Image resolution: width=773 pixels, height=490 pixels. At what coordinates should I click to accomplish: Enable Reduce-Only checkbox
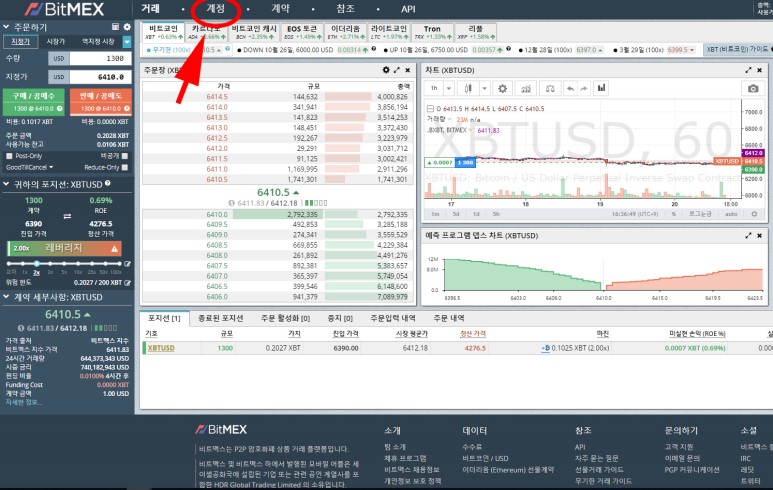(125, 167)
